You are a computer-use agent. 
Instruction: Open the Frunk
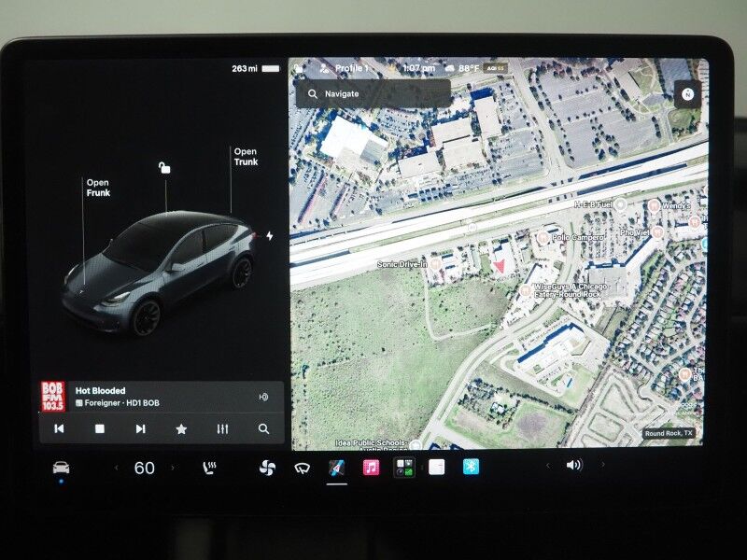[x=98, y=188]
